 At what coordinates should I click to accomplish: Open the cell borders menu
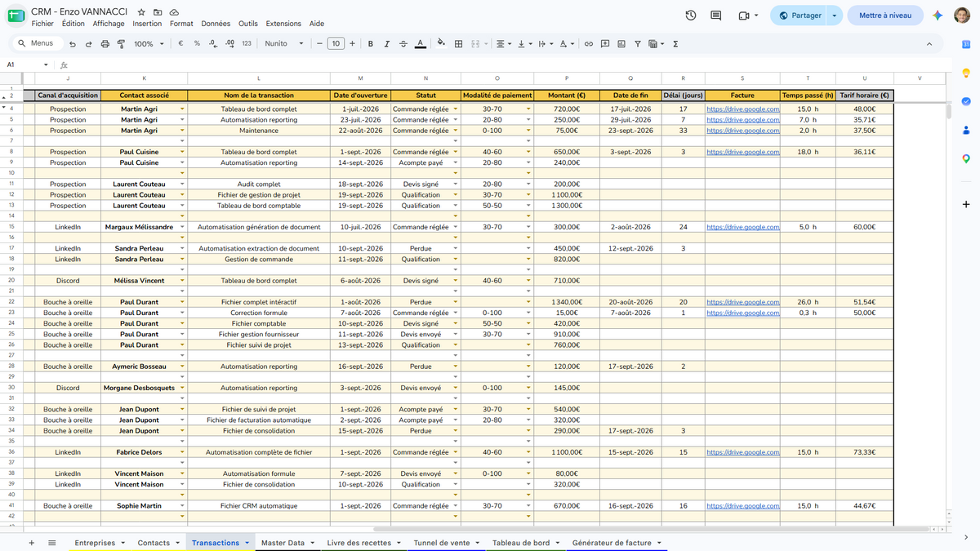coord(459,44)
